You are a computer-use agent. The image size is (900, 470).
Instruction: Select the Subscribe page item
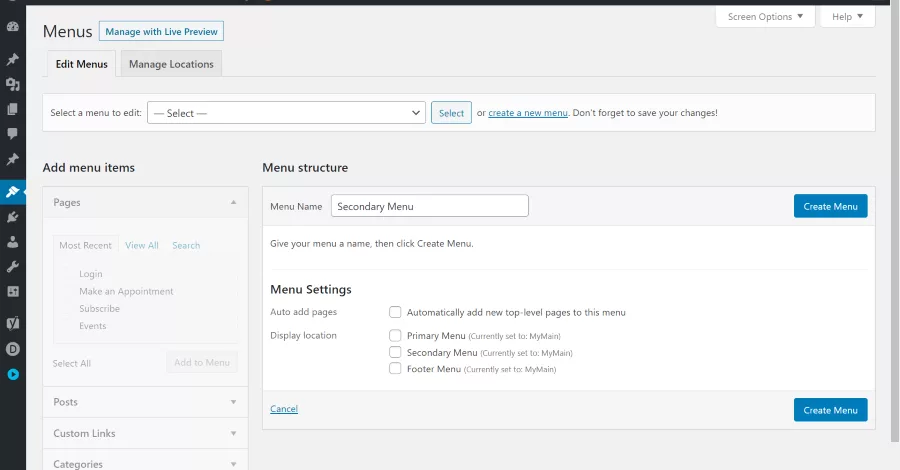[x=99, y=308]
